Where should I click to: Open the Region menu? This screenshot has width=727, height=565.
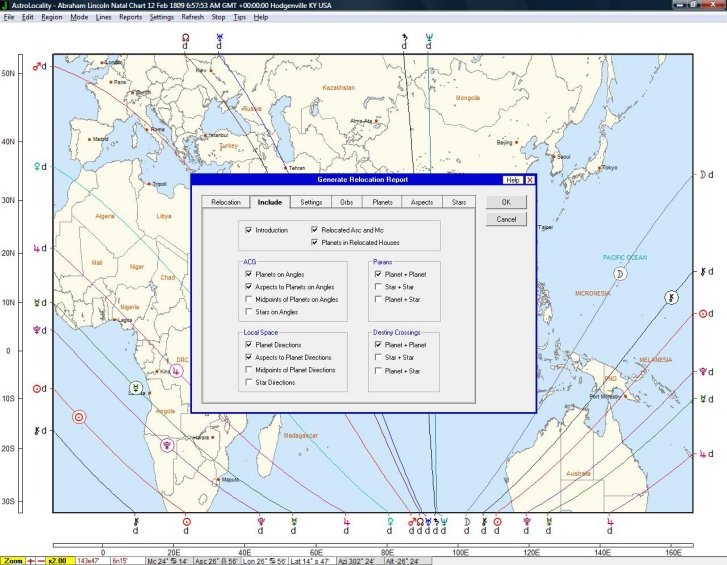pos(52,17)
